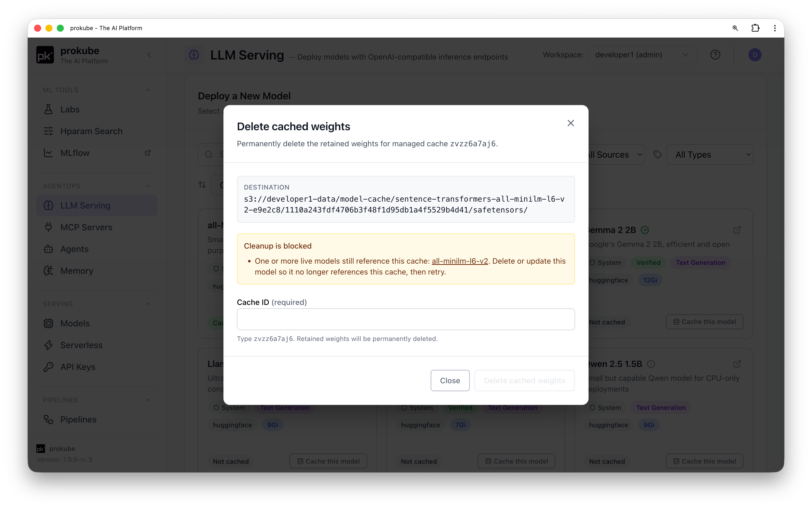The image size is (812, 509).
Task: Click the Hparam Search sliders icon
Action: tap(48, 131)
